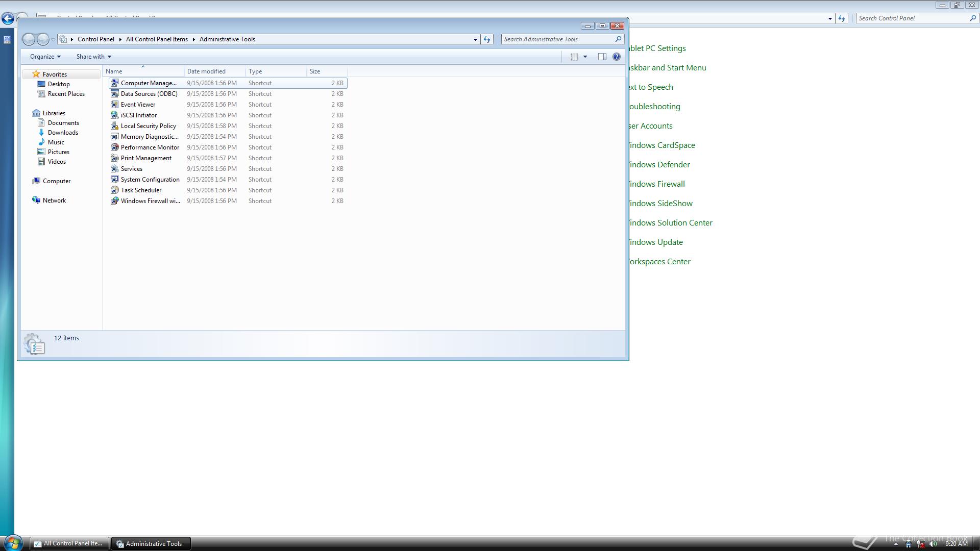Click the taskbar clock showing 9:20 AM
The height and width of the screenshot is (551, 980).
click(956, 544)
